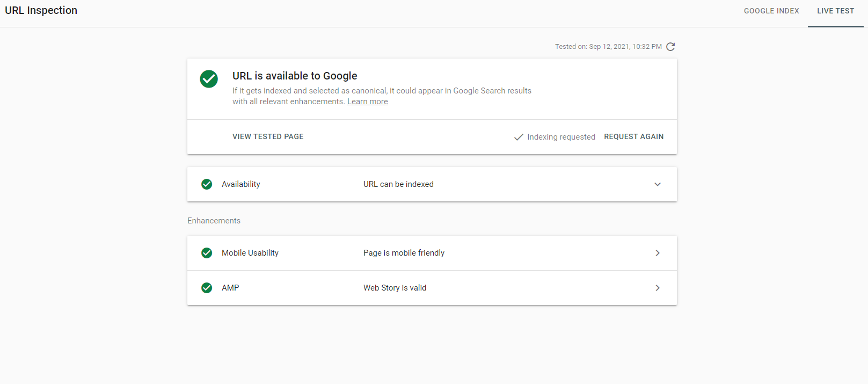Viewport: 868px width, 384px height.
Task: Switch to the Google Index tab
Action: coord(771,11)
